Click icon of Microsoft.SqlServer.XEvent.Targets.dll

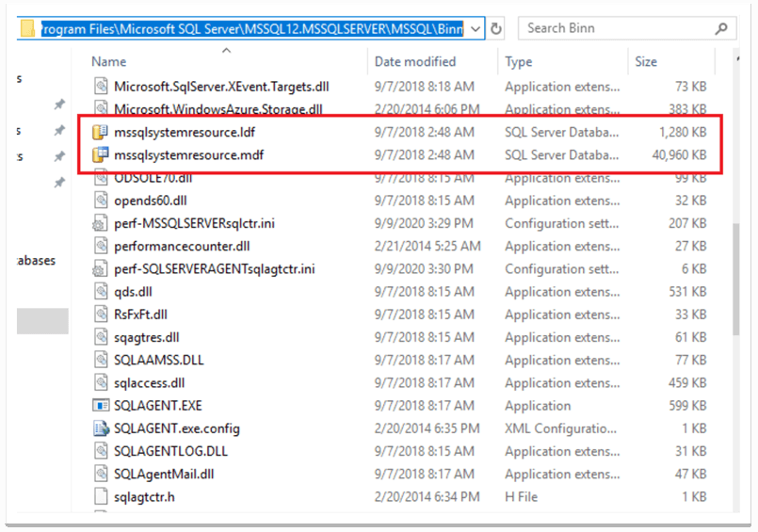tap(100, 87)
